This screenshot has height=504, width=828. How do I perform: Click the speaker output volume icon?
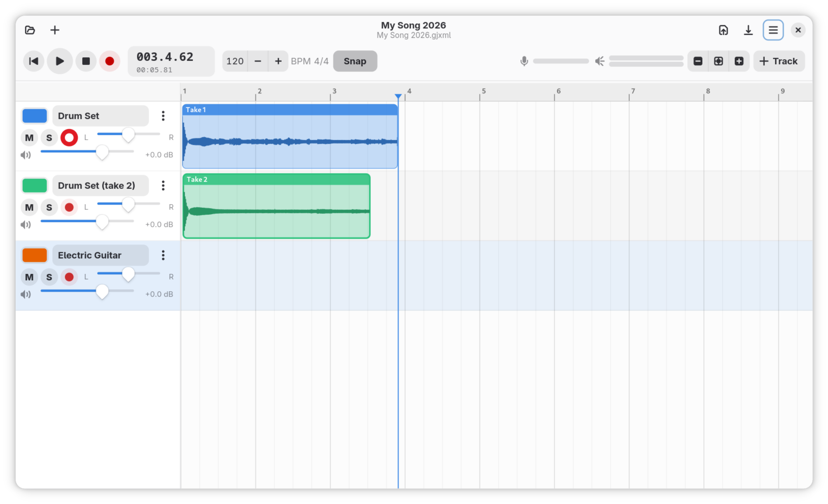(x=600, y=61)
